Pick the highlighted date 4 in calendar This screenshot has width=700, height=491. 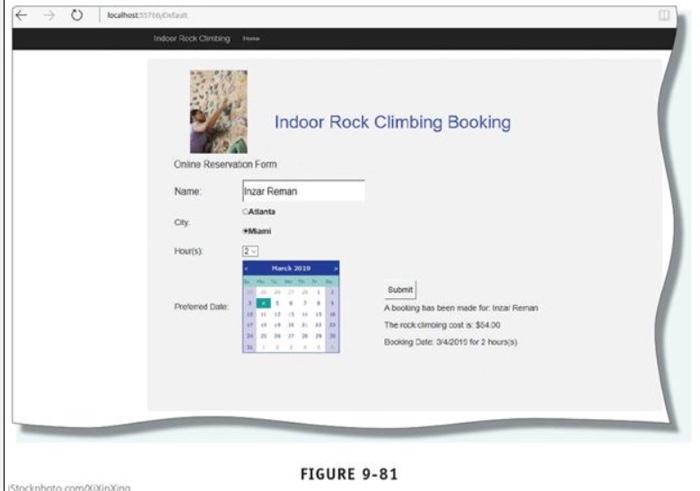(x=263, y=303)
